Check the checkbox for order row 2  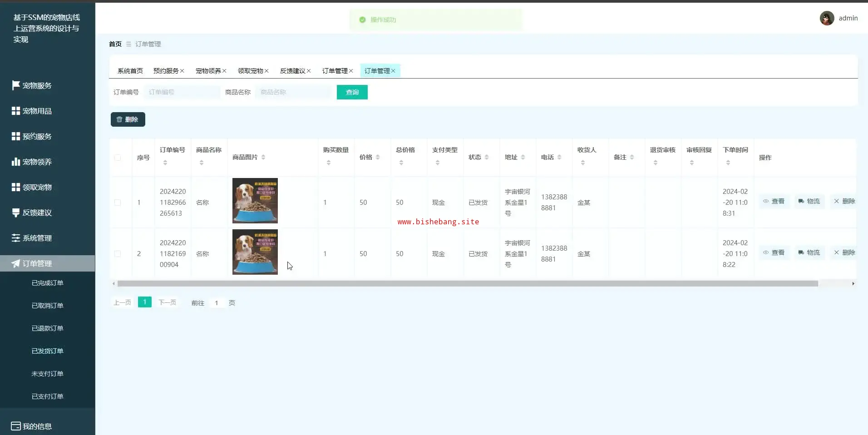[118, 254]
